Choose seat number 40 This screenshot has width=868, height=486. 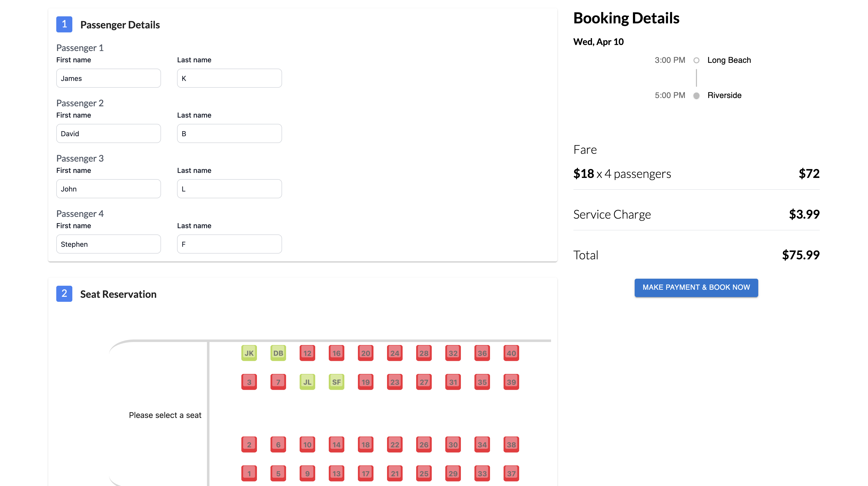tap(511, 353)
